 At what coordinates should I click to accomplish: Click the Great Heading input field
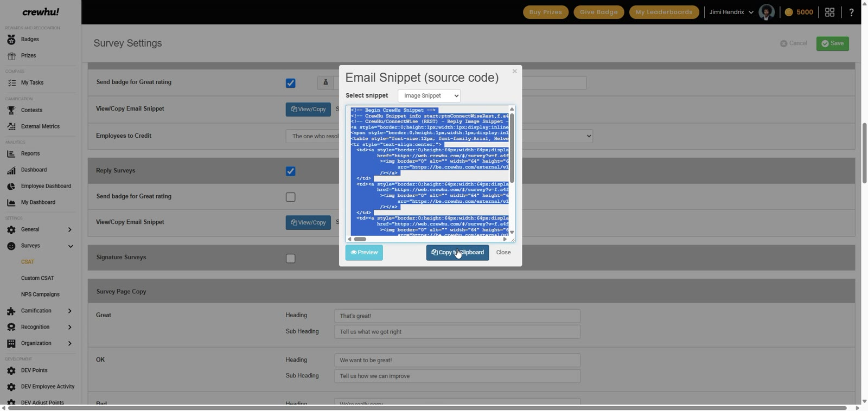tap(457, 316)
